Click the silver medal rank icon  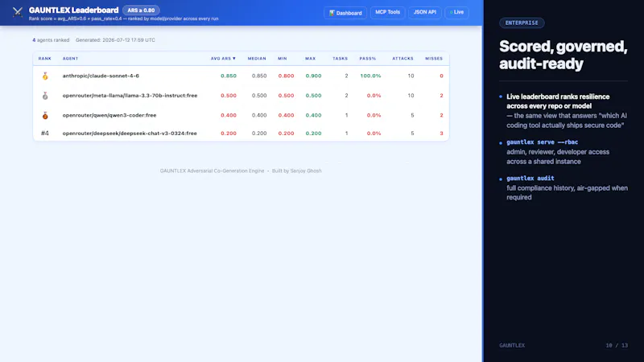pos(45,96)
